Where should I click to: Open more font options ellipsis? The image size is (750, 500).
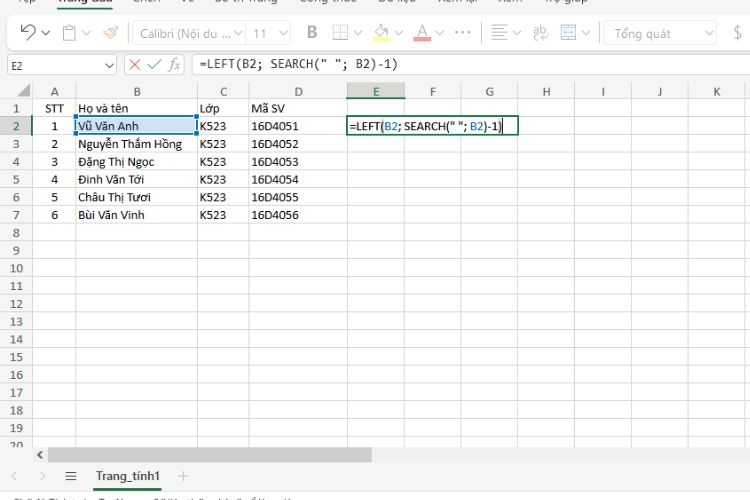[x=463, y=33]
